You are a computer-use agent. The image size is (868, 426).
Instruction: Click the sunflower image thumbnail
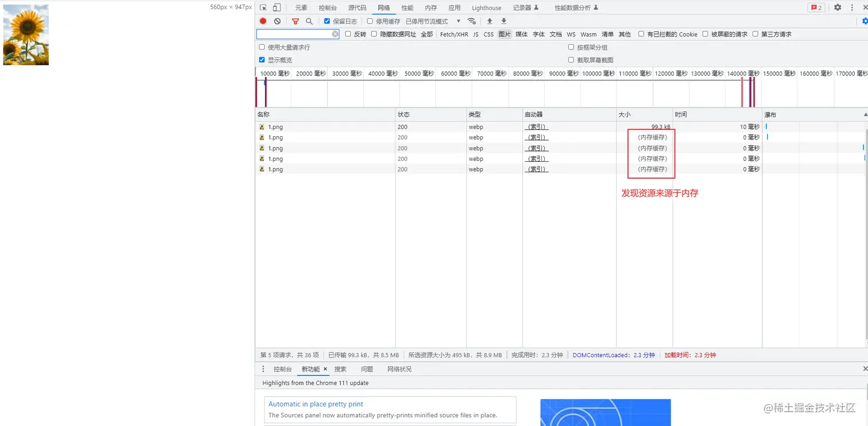pyautogui.click(x=26, y=35)
